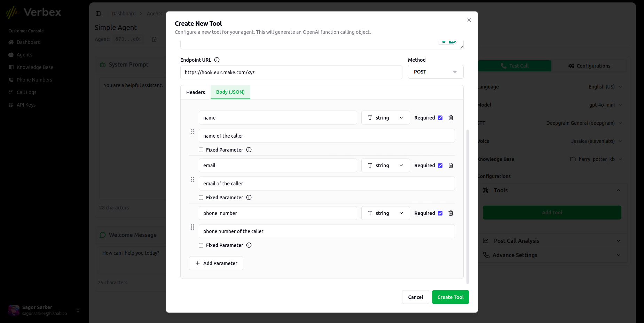Click the System Prompt robot icon
Viewport: 644px width, 323px height.
click(x=103, y=64)
